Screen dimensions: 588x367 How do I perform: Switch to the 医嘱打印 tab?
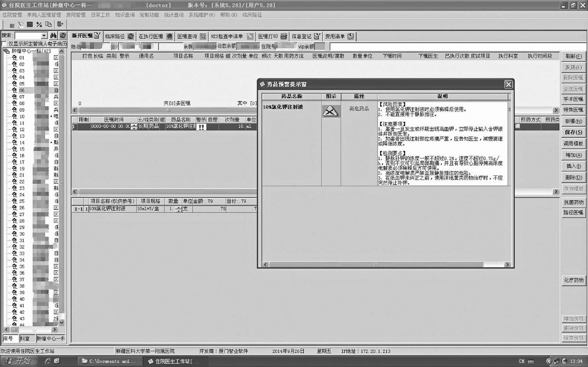[272, 36]
